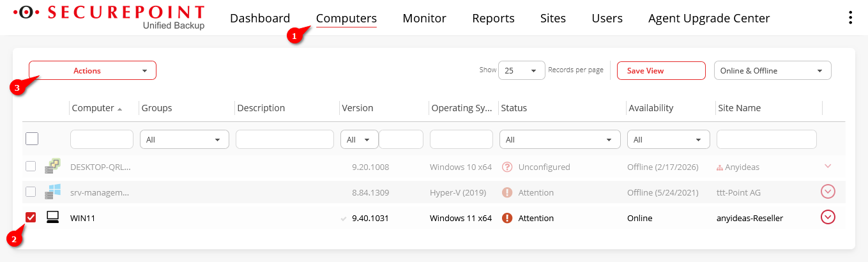Viewport: 868px width, 262px height.
Task: Toggle the select-all header checkbox
Action: point(32,139)
